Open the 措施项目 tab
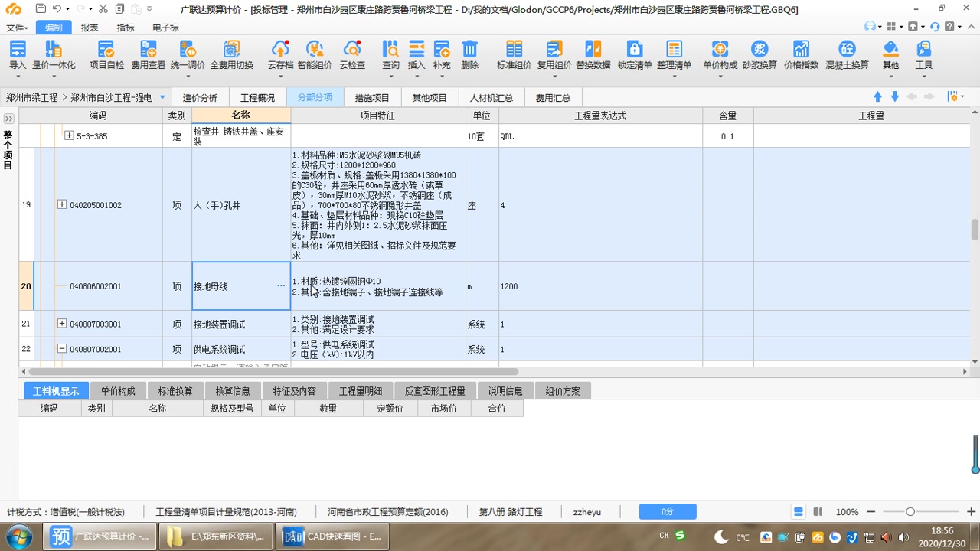 point(372,98)
